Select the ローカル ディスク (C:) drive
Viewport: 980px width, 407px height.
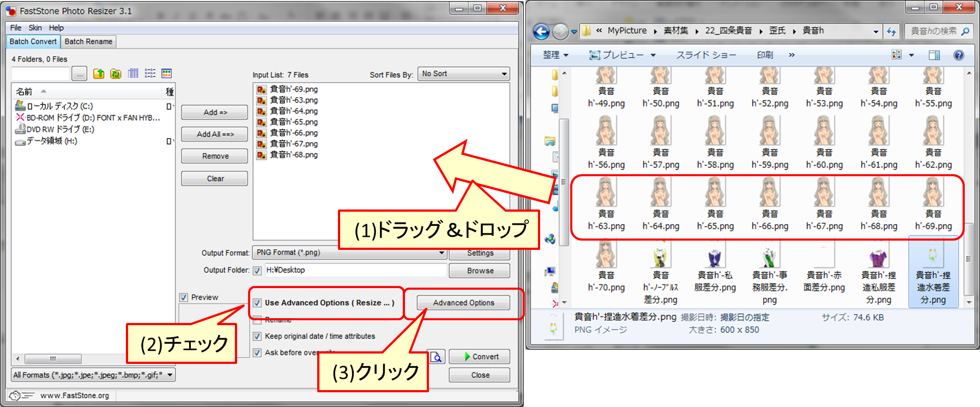pyautogui.click(x=53, y=106)
